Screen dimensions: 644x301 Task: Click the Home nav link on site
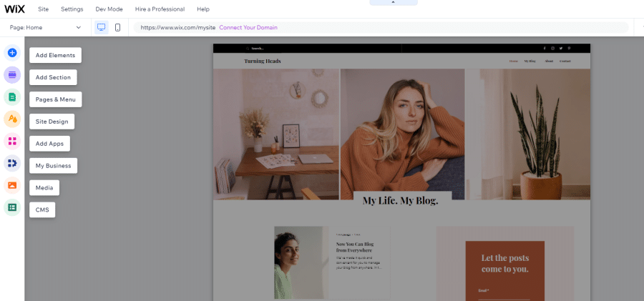[x=513, y=61]
